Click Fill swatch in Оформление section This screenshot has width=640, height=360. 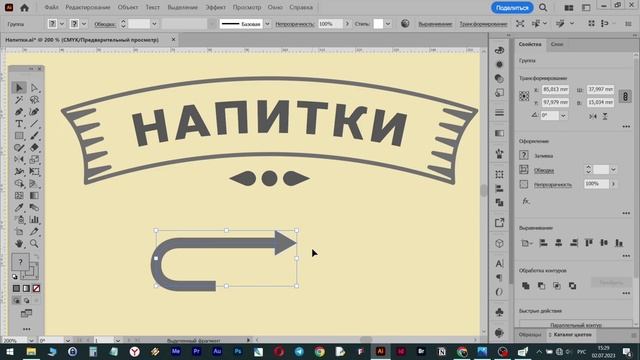pos(524,155)
